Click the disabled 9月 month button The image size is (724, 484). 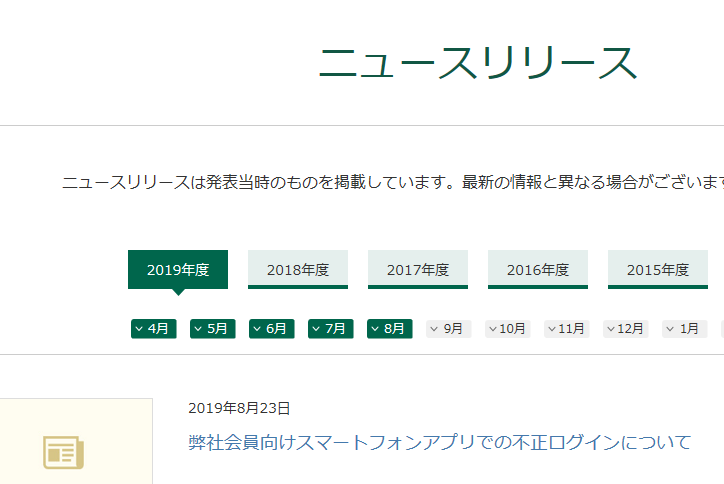pos(449,329)
